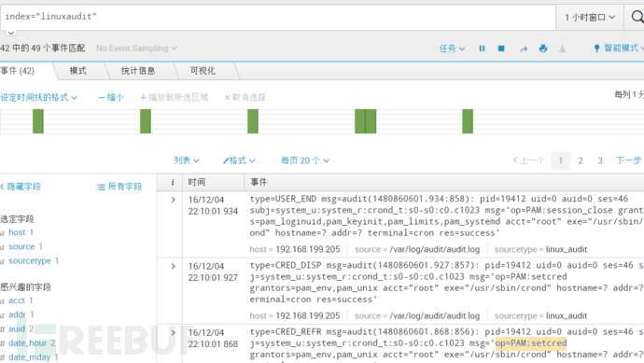This screenshot has height=363, width=644.
Task: Click timestamp 22:10:01.934
Action: [213, 211]
